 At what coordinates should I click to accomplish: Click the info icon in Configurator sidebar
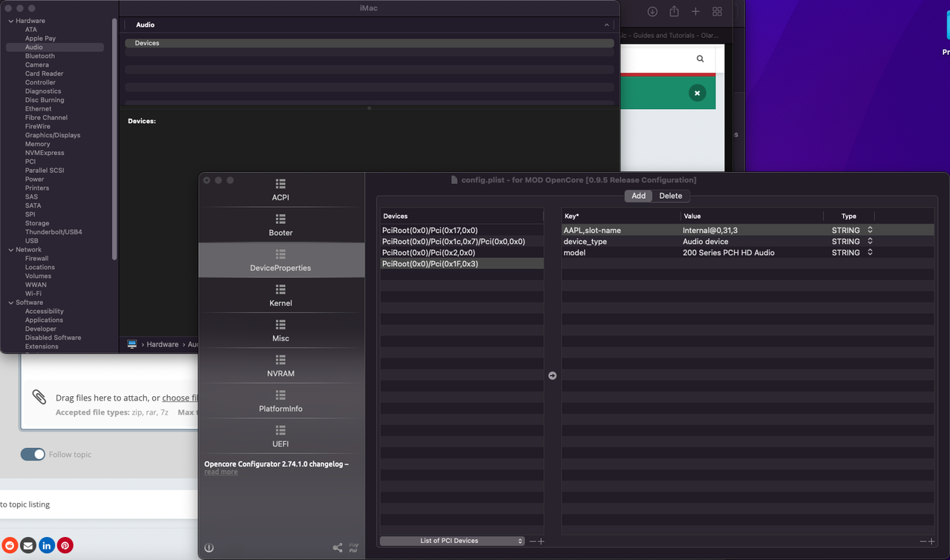(209, 548)
